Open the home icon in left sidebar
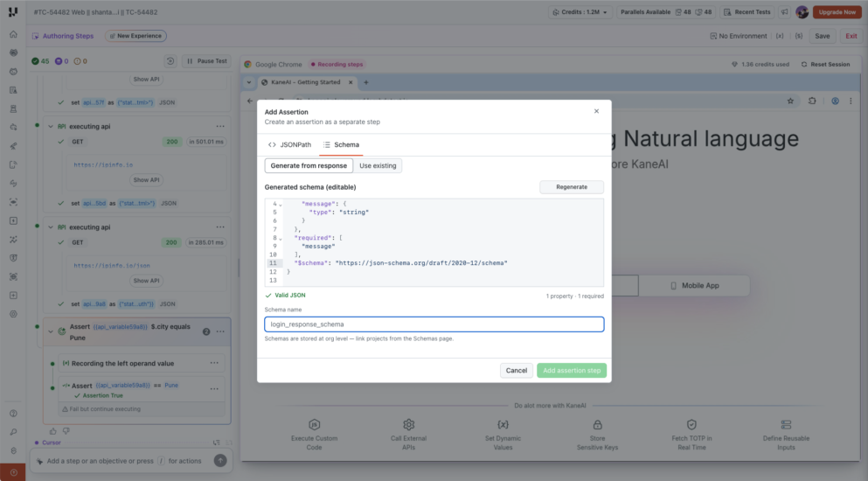 [x=13, y=34]
